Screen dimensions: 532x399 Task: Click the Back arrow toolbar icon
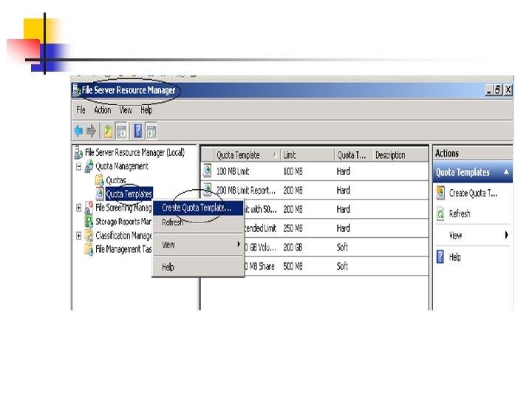(78, 131)
